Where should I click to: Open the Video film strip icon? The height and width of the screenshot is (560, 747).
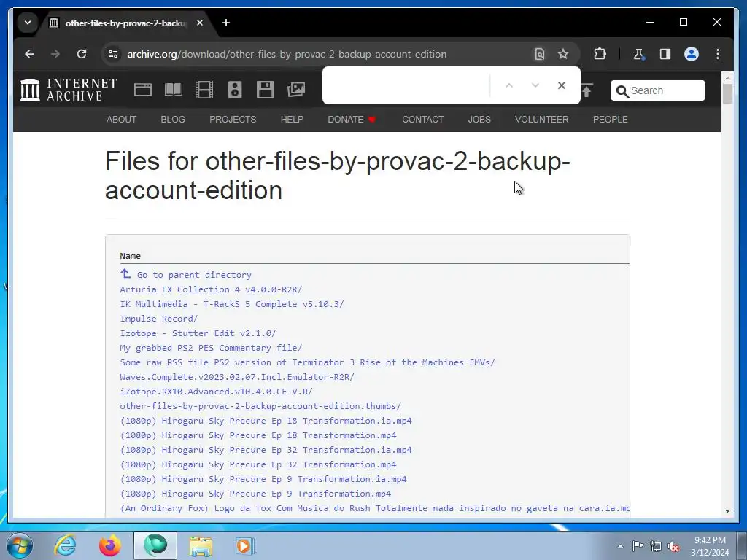click(204, 90)
